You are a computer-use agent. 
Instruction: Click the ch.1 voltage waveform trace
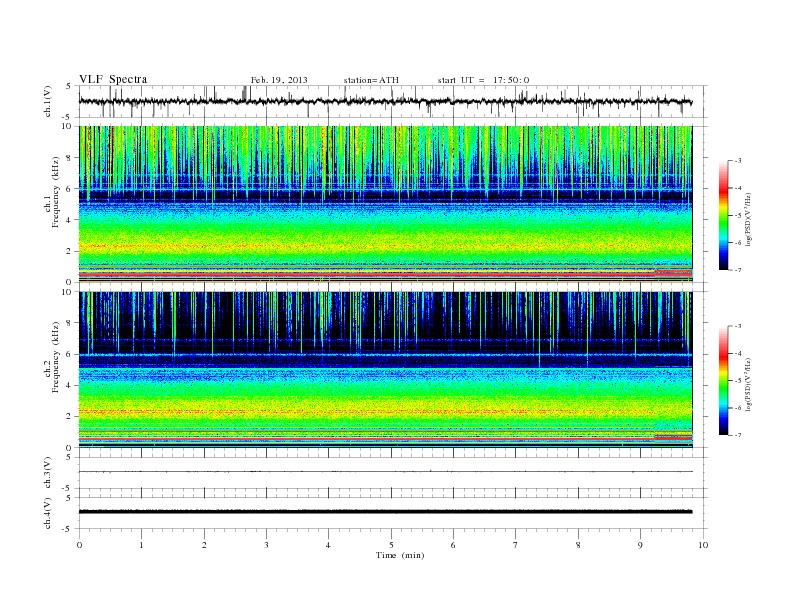pos(385,101)
